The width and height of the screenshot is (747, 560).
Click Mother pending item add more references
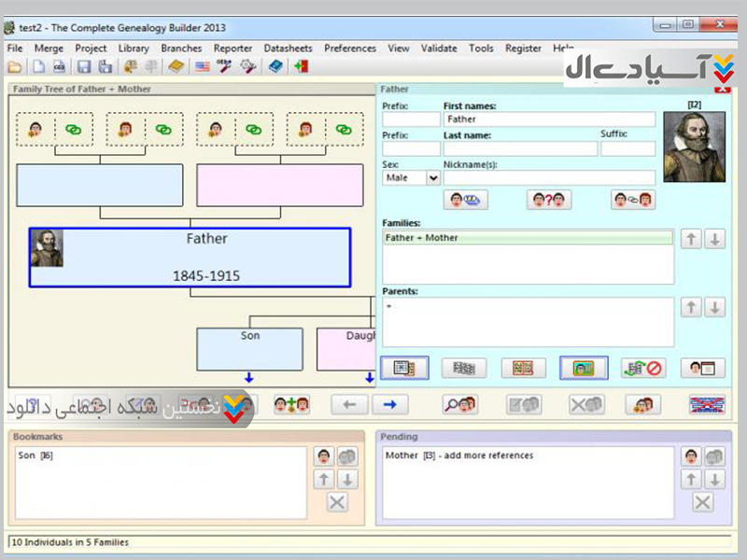pyautogui.click(x=460, y=455)
